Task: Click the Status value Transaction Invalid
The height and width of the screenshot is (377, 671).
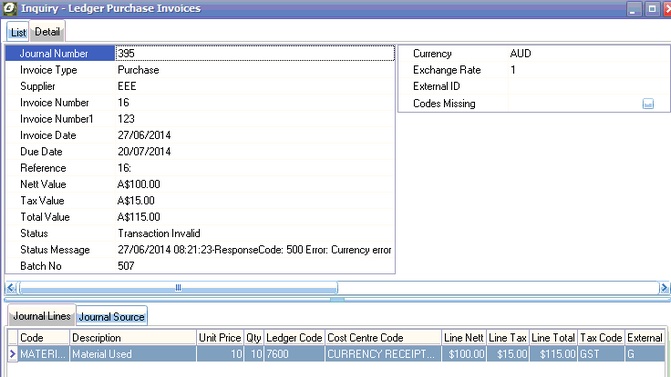Action: (159, 233)
